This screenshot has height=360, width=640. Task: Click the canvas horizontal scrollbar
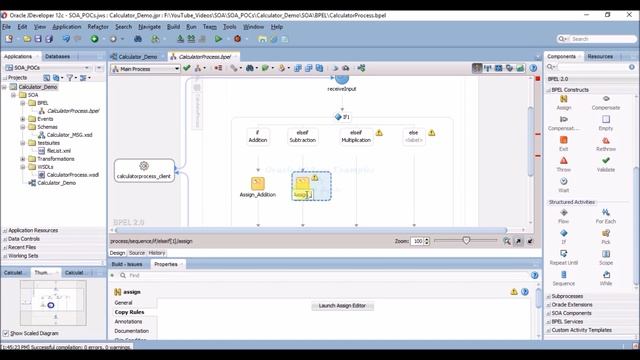tap(311, 230)
